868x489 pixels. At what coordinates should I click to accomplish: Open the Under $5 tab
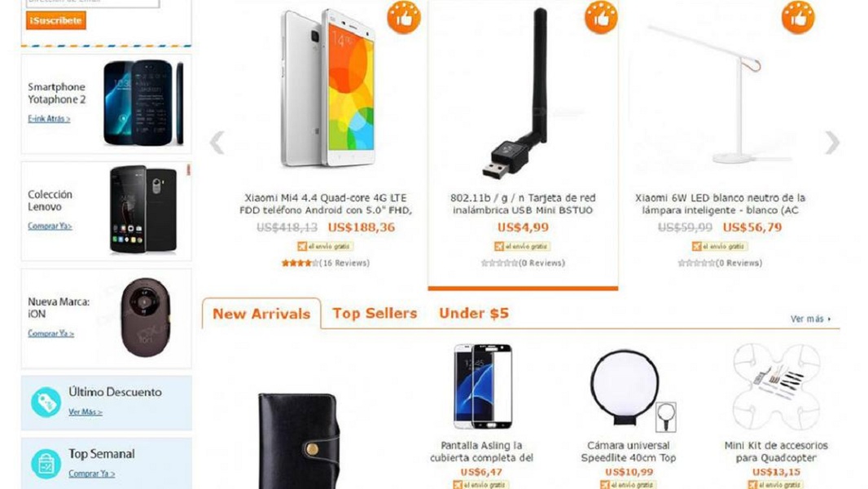coord(474,314)
